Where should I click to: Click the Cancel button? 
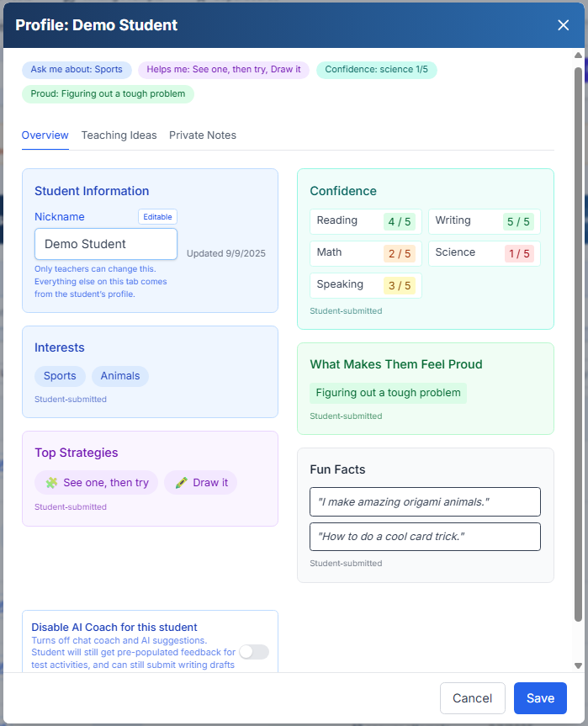click(472, 698)
